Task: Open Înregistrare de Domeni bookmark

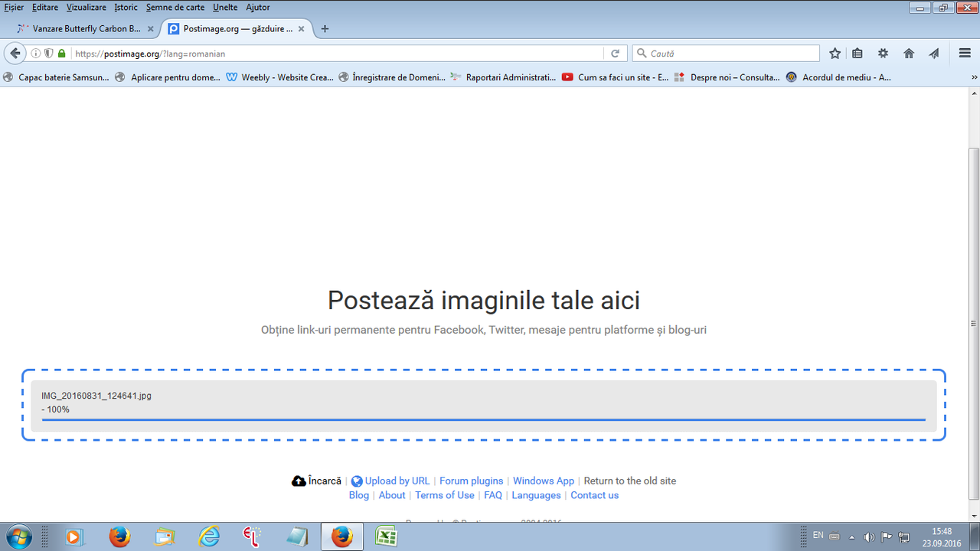Action: [392, 77]
